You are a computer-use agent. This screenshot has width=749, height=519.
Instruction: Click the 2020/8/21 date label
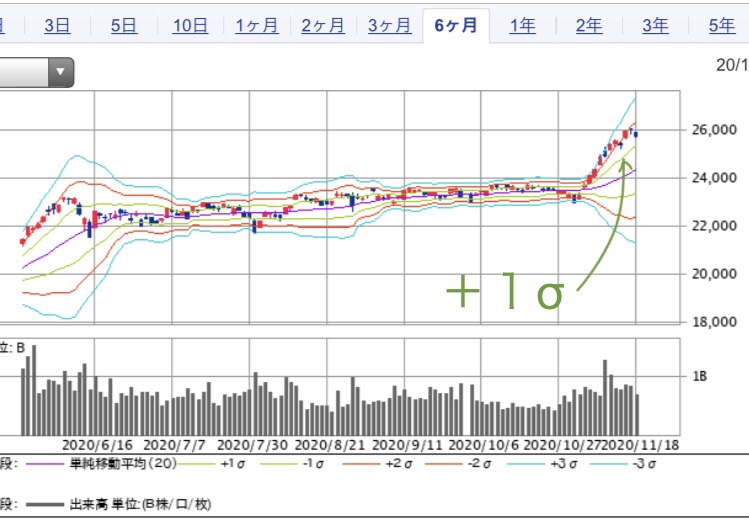pyautogui.click(x=330, y=445)
